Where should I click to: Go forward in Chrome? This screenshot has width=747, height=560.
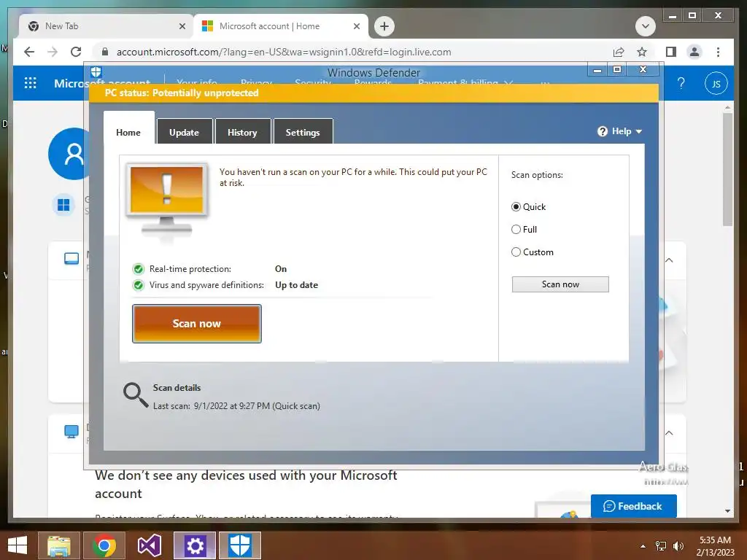(x=53, y=52)
